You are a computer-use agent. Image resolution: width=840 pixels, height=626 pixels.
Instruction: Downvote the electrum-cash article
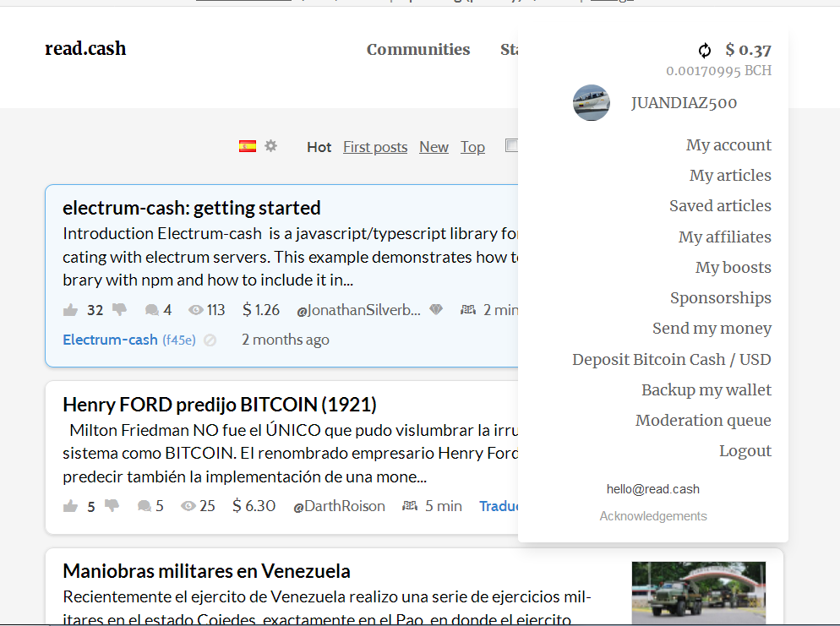[119, 310]
